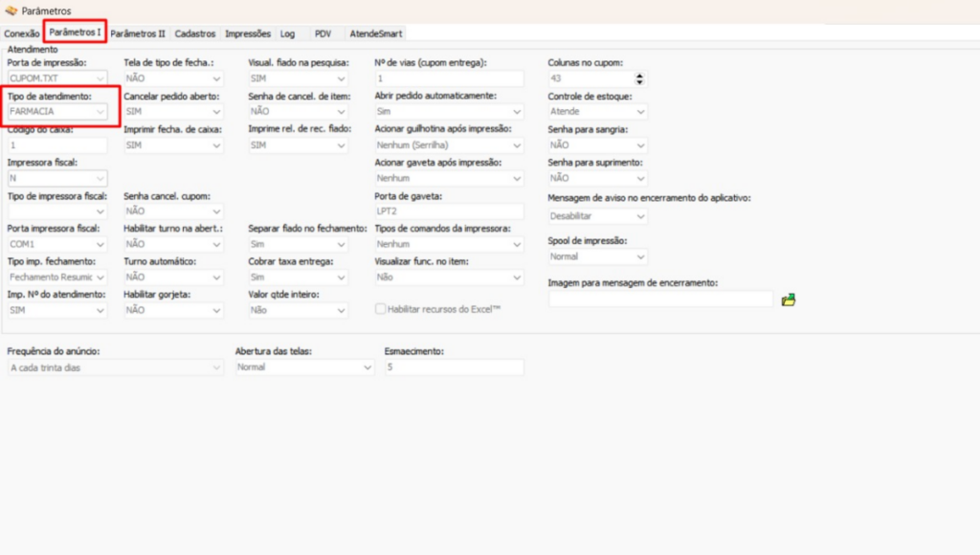Open the Habilitar gorjeta dropdown
This screenshot has height=555, width=980.
(x=215, y=310)
